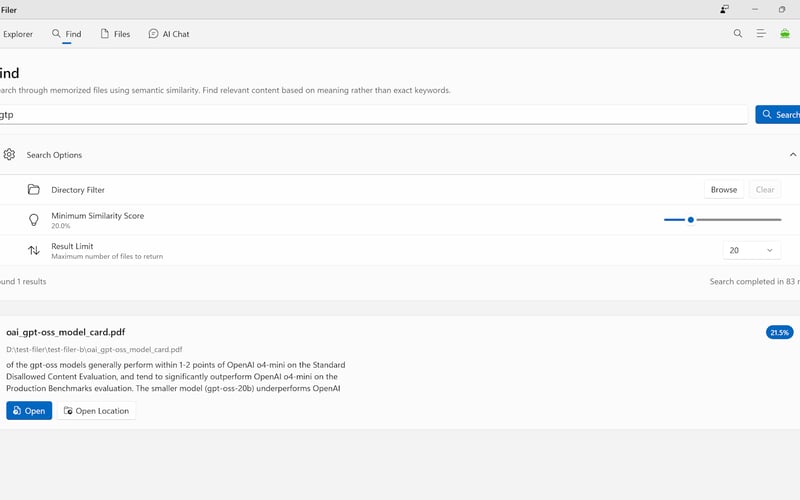
Task: Click the Directory Filter folder icon
Action: point(34,190)
